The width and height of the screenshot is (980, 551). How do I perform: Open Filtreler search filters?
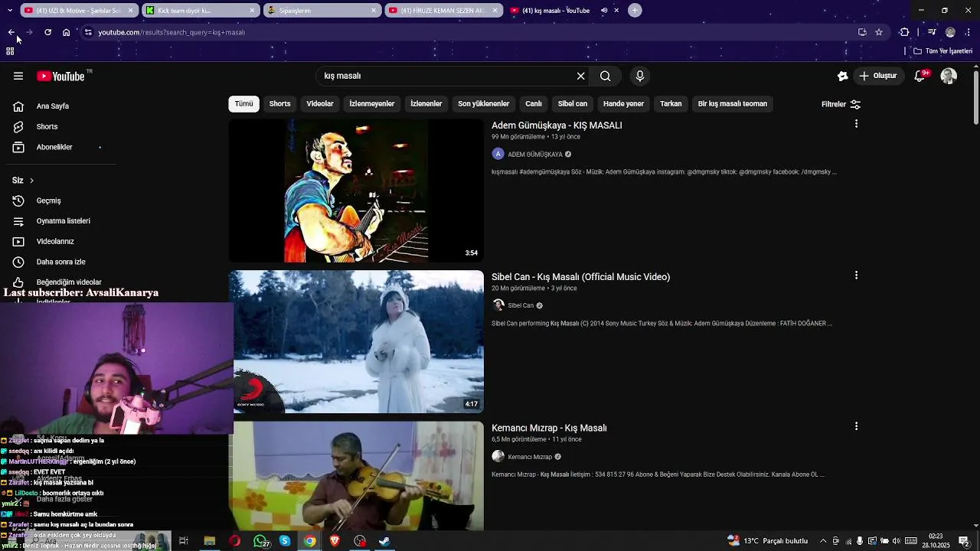point(841,104)
